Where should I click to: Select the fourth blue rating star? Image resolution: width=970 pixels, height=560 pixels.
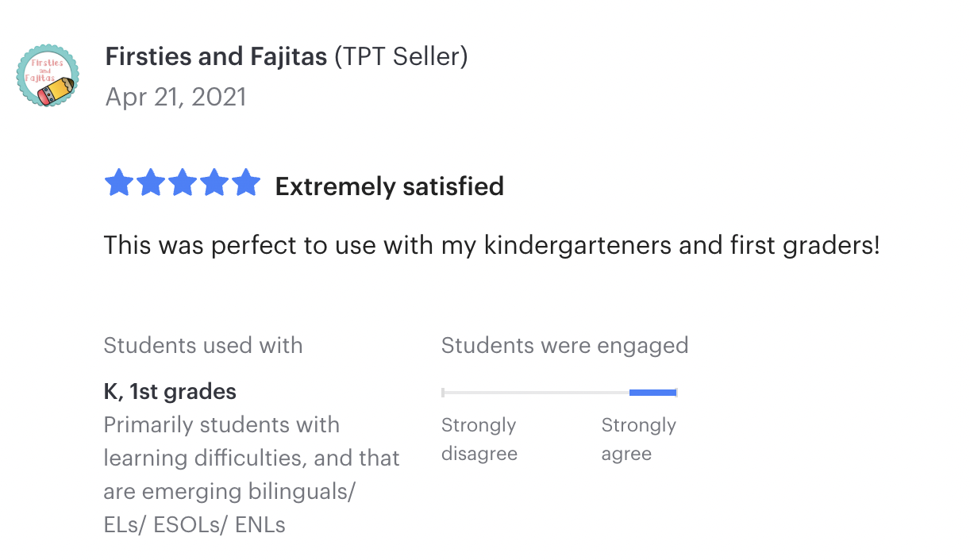[214, 183]
